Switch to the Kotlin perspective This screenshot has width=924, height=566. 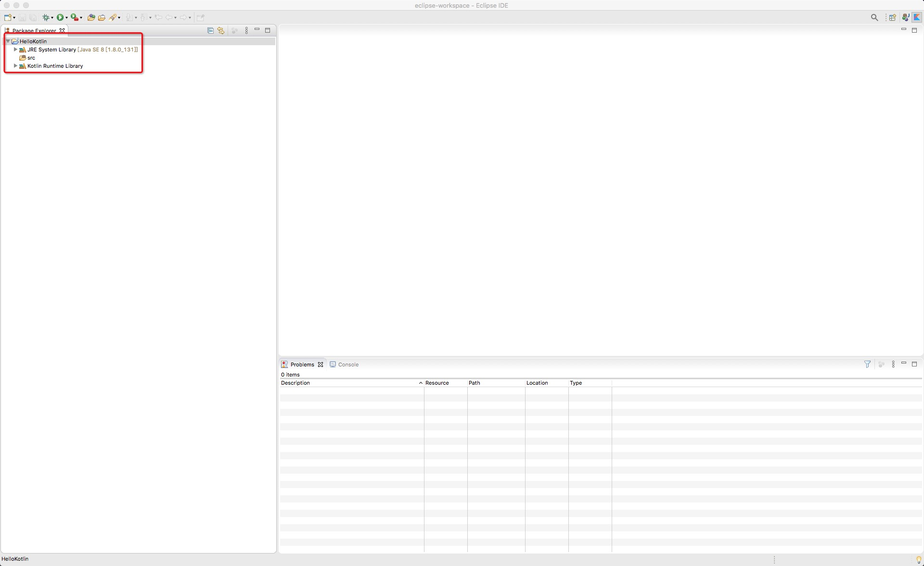point(917,17)
